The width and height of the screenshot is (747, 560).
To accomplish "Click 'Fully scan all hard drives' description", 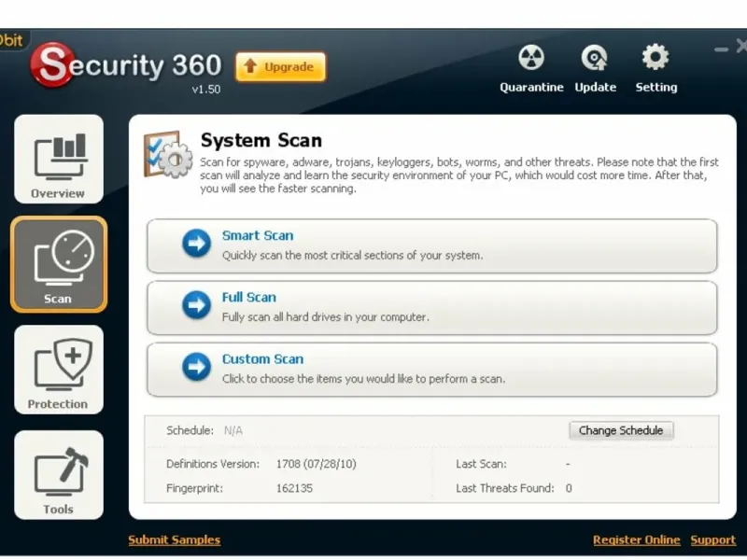I will click(x=325, y=317).
